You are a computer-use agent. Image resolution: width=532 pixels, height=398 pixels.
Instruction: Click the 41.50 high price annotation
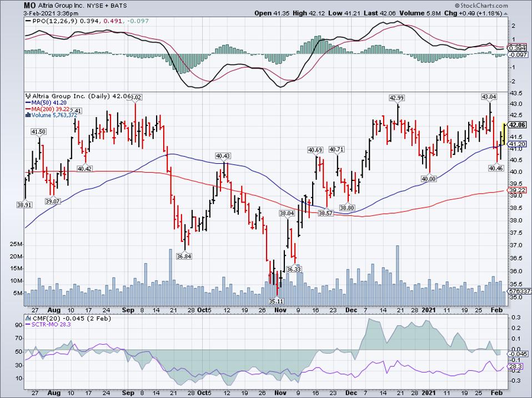click(38, 132)
